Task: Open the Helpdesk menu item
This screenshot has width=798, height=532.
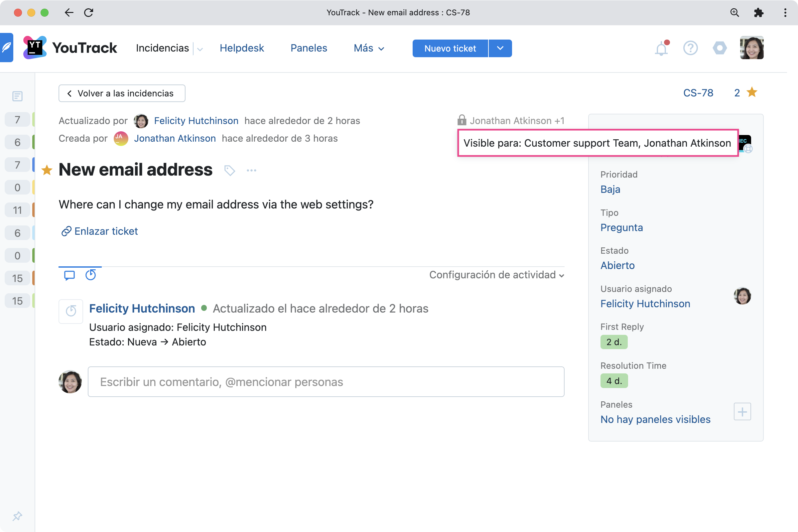Action: 242,48
